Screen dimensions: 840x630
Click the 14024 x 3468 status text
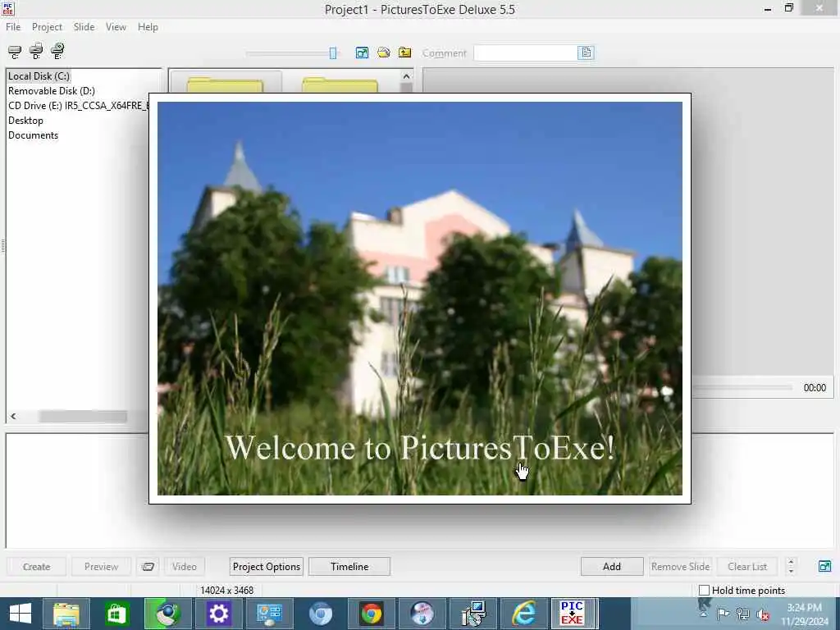(226, 591)
